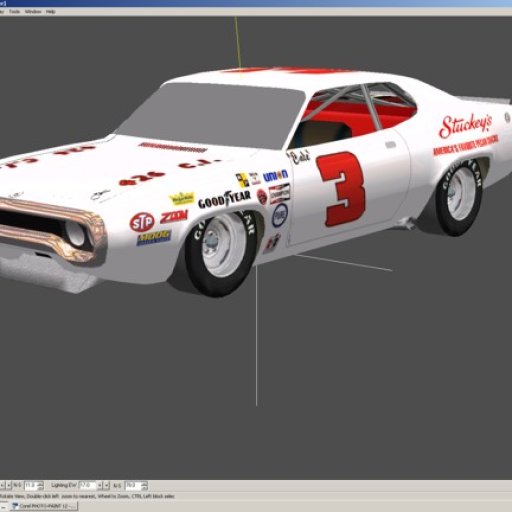Decrease the first N-S spinner value
The width and height of the screenshot is (512, 512).
(40, 488)
